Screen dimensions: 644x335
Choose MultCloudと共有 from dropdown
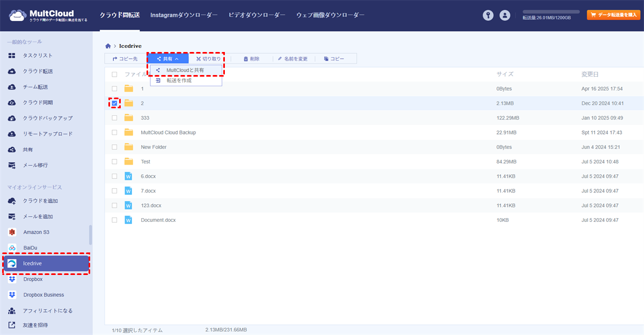186,70
